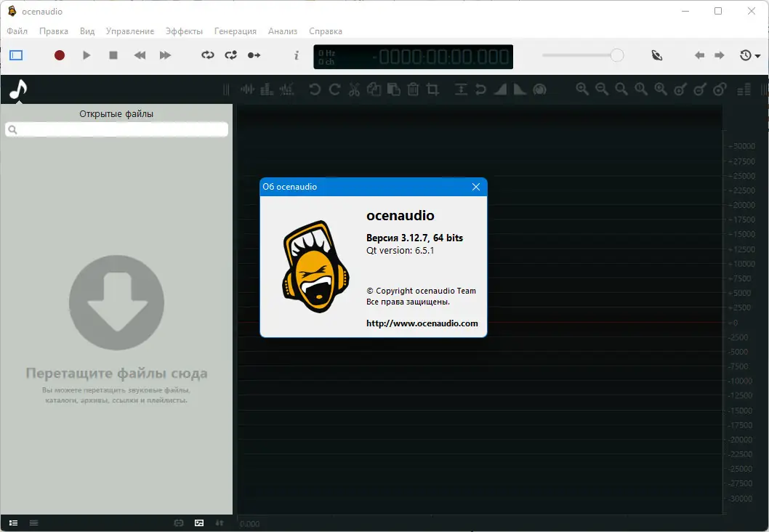Image resolution: width=769 pixels, height=532 pixels.
Task: Zoom in with plus magnifier icon
Action: tap(582, 89)
